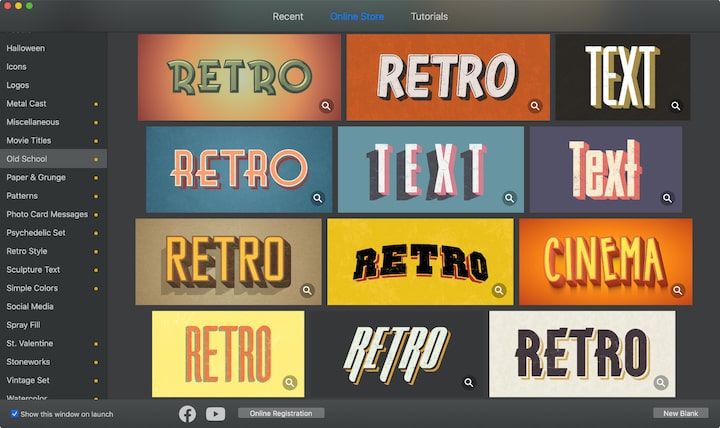Viewport: 720px width, 428px height.
Task: Click magnifier on the white RETRO orange-background template
Action: pyautogui.click(x=535, y=106)
